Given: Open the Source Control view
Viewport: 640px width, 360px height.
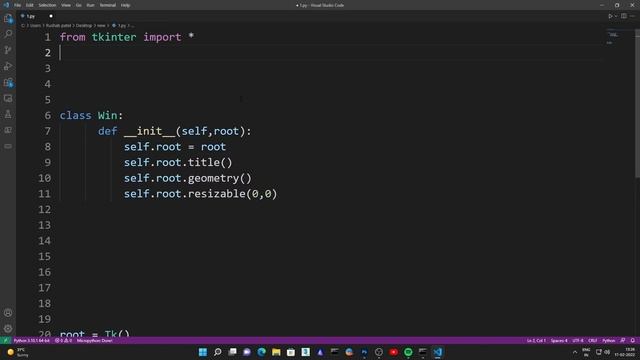Looking at the screenshot, I should 8,50.
